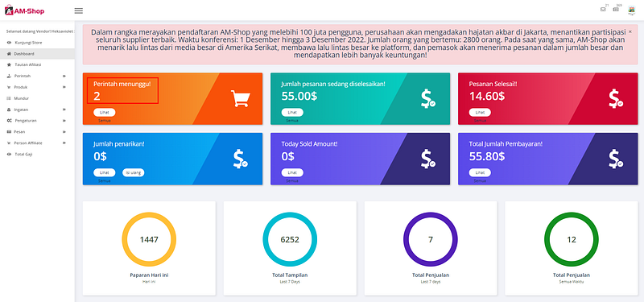Expand the Person Affiliate submenu arrow
Image resolution: width=644 pixels, height=302 pixels.
point(64,143)
